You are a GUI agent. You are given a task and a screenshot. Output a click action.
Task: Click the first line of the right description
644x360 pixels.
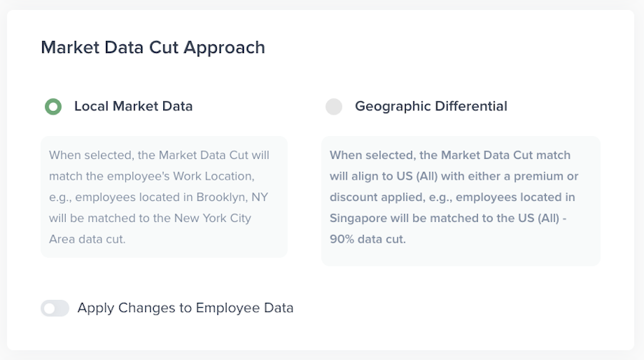coord(450,155)
